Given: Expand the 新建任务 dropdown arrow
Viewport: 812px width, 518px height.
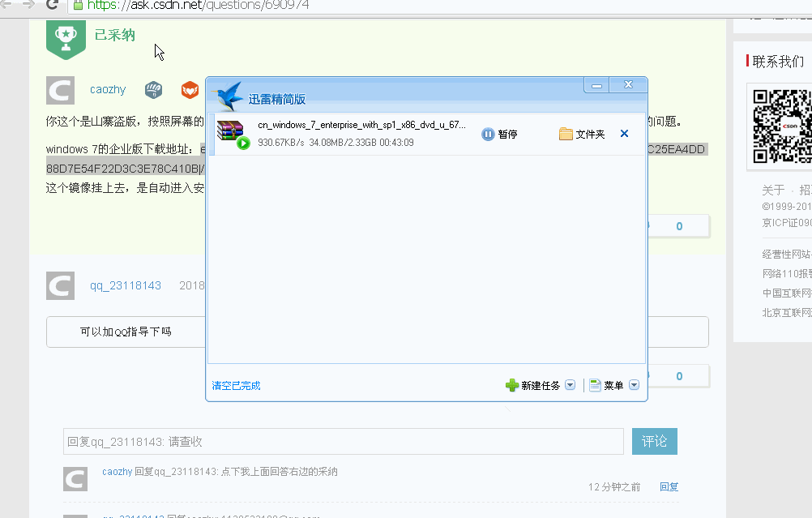Looking at the screenshot, I should [571, 385].
